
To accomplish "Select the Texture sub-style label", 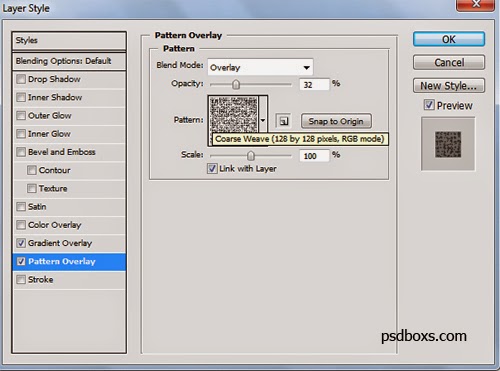I will point(53,189).
